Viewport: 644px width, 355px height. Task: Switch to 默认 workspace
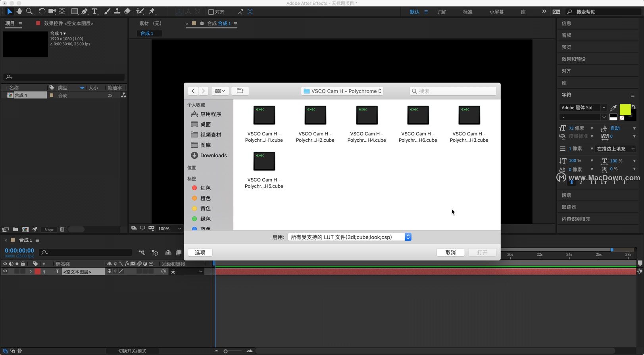tap(415, 12)
